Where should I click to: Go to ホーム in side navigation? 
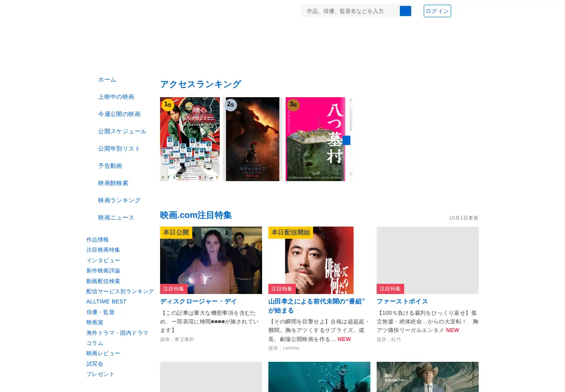[107, 80]
